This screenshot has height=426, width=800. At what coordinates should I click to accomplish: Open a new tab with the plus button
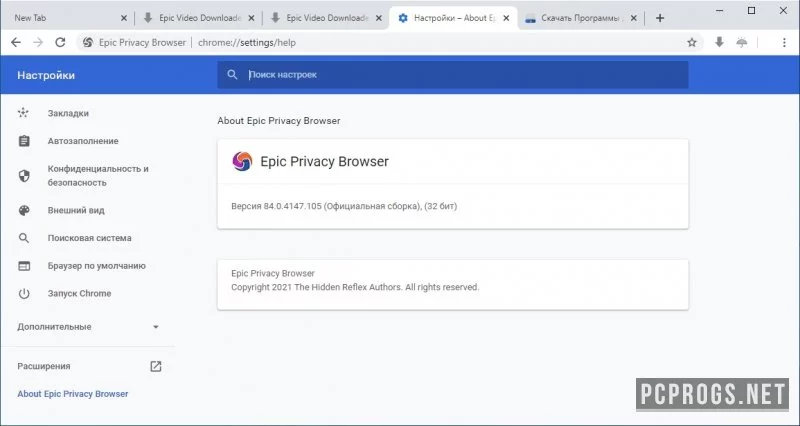tap(660, 18)
